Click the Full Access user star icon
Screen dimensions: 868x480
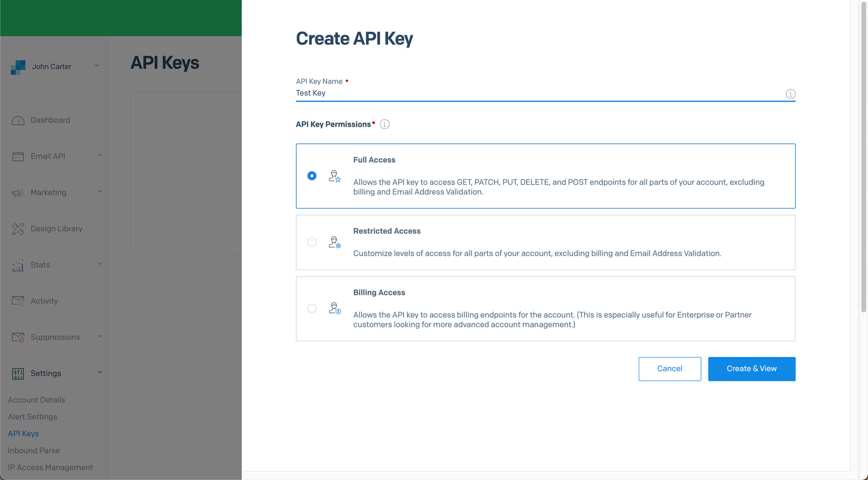tap(334, 176)
